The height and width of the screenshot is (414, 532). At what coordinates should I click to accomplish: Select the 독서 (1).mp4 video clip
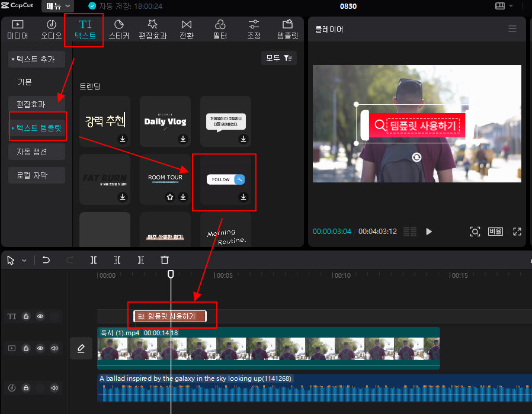(268, 348)
